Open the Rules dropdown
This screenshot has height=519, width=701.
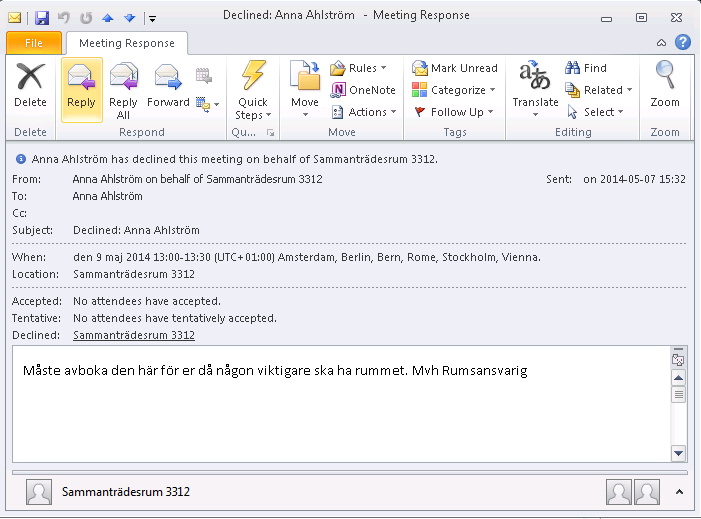point(358,68)
